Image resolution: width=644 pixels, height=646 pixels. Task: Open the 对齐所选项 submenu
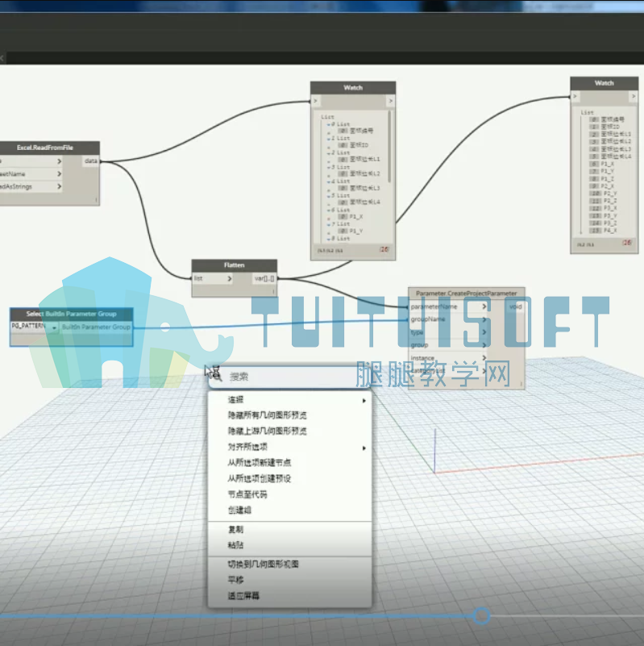290,447
